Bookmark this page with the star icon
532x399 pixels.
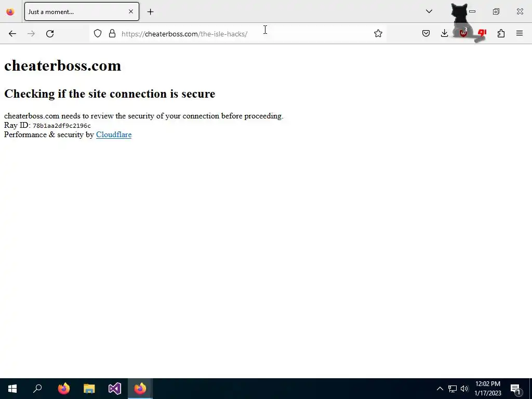(378, 33)
